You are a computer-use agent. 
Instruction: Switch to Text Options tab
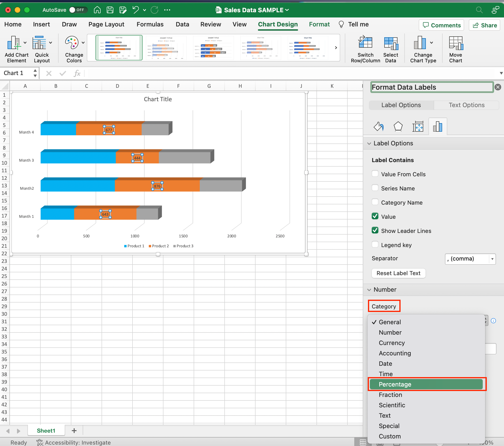point(466,105)
